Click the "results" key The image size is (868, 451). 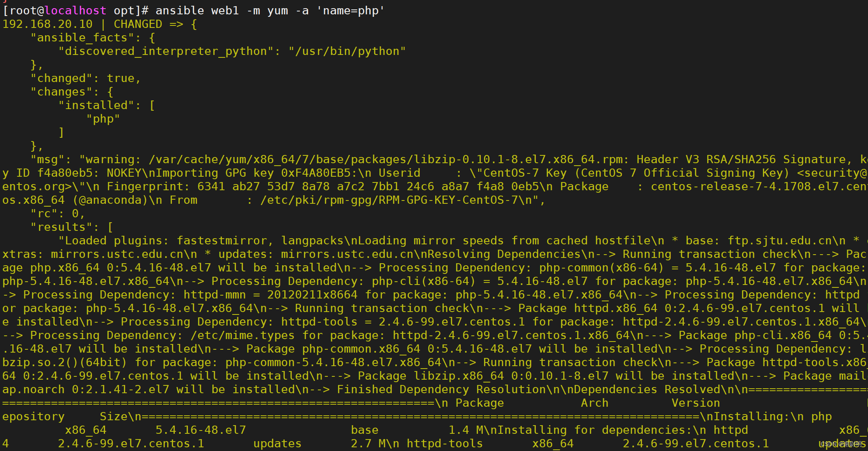(x=62, y=227)
